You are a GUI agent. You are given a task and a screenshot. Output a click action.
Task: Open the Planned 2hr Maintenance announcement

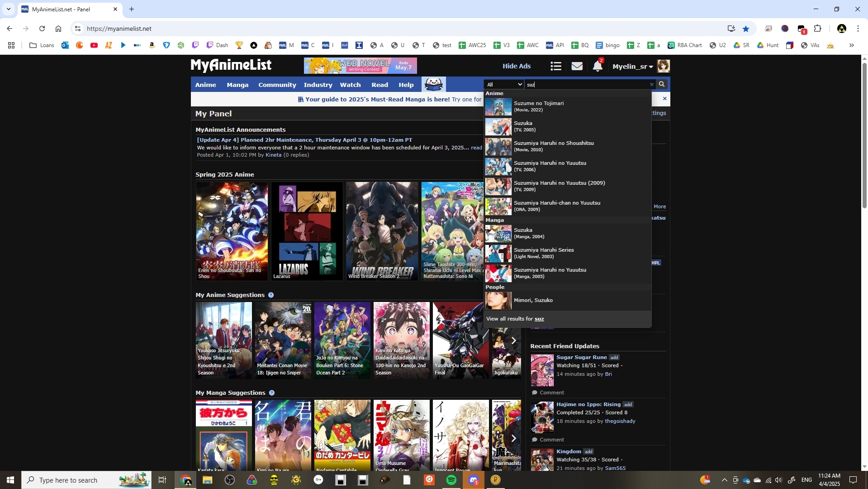304,140
